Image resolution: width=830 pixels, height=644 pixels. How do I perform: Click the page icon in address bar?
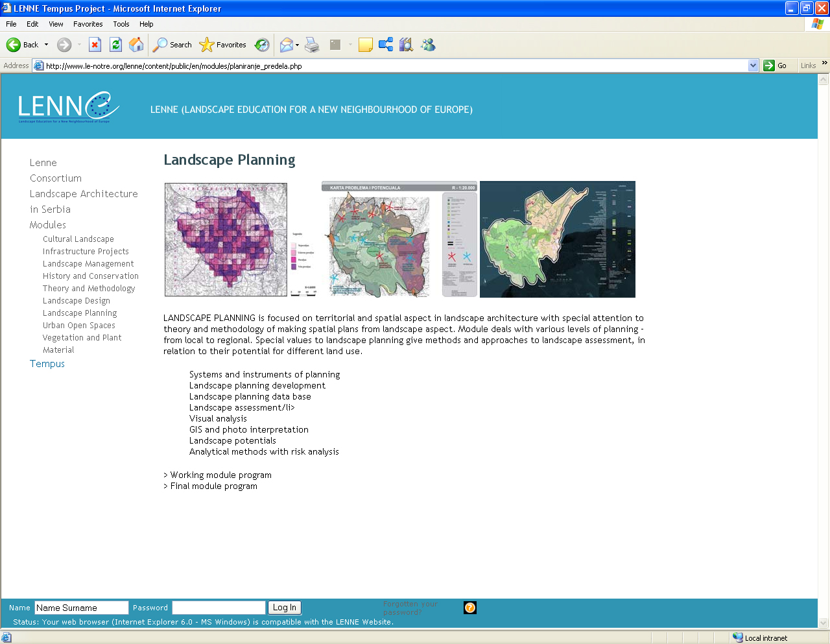39,66
